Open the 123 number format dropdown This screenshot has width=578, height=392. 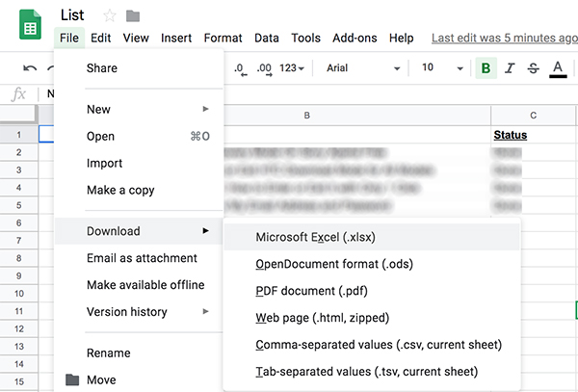(292, 67)
